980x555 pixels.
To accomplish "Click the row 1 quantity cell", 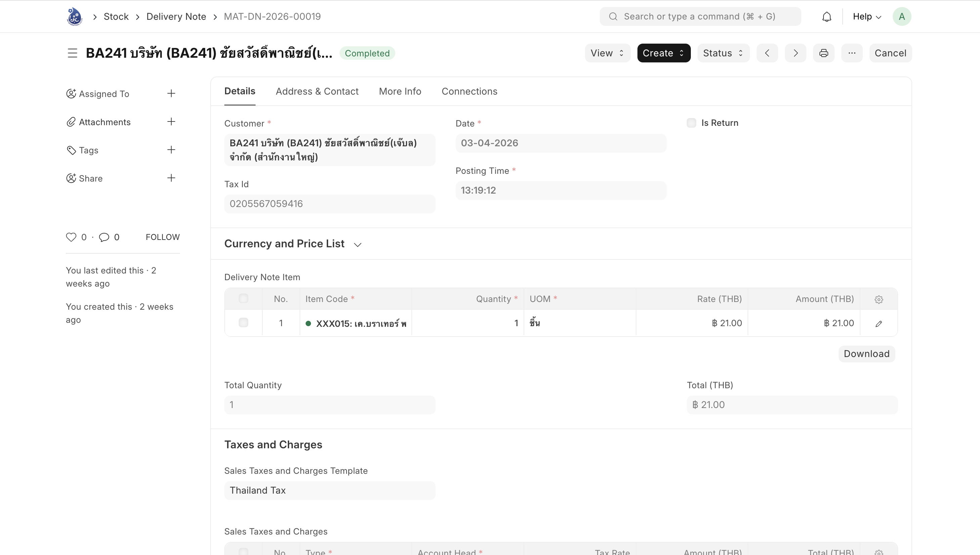I will click(x=468, y=323).
